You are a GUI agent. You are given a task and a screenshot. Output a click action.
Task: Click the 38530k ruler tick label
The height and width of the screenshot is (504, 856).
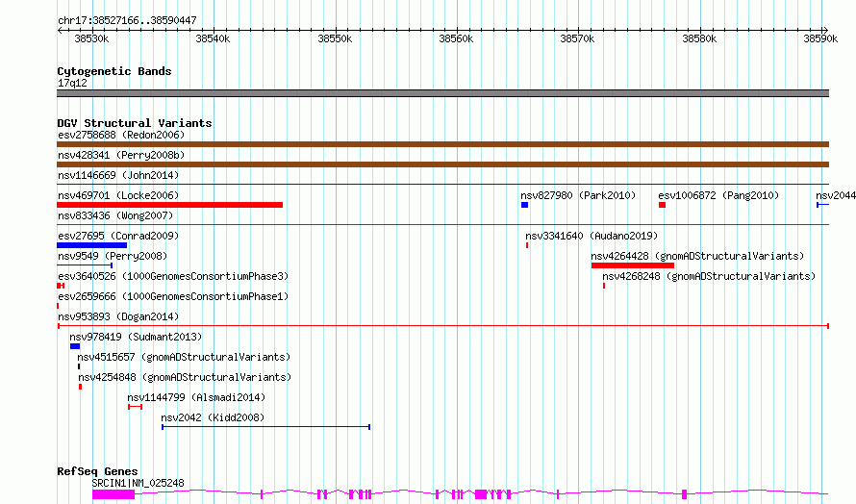[x=91, y=38]
